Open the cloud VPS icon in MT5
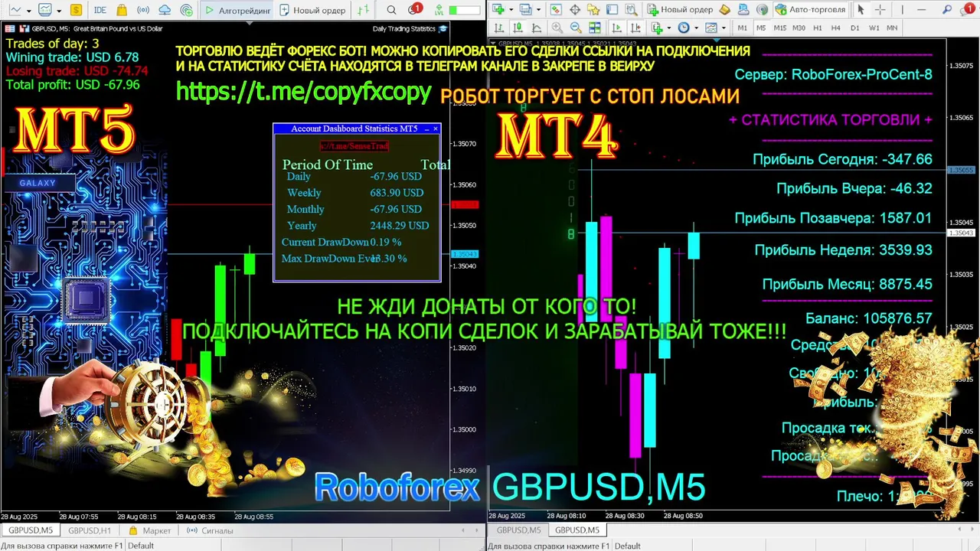This screenshot has height=551, width=980. point(165,10)
